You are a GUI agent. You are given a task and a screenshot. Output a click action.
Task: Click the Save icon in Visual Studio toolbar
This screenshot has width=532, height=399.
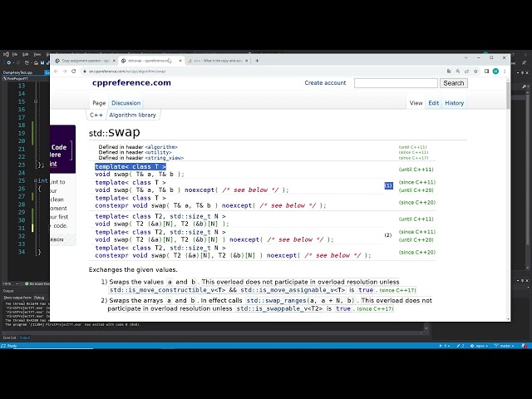click(x=42, y=63)
